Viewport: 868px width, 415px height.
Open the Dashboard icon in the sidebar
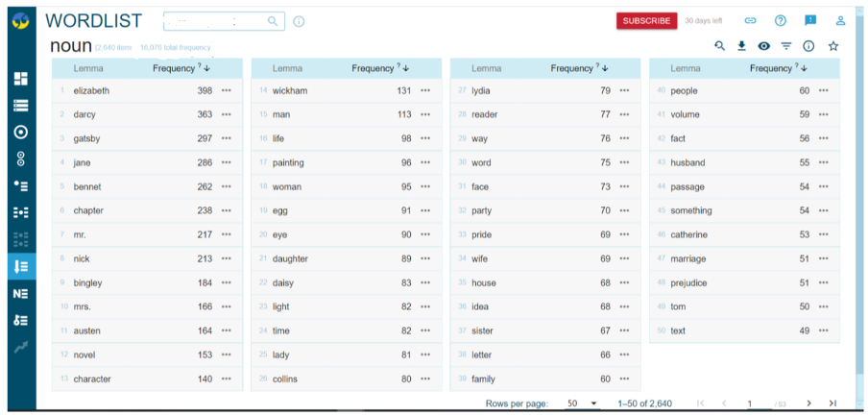[x=20, y=79]
